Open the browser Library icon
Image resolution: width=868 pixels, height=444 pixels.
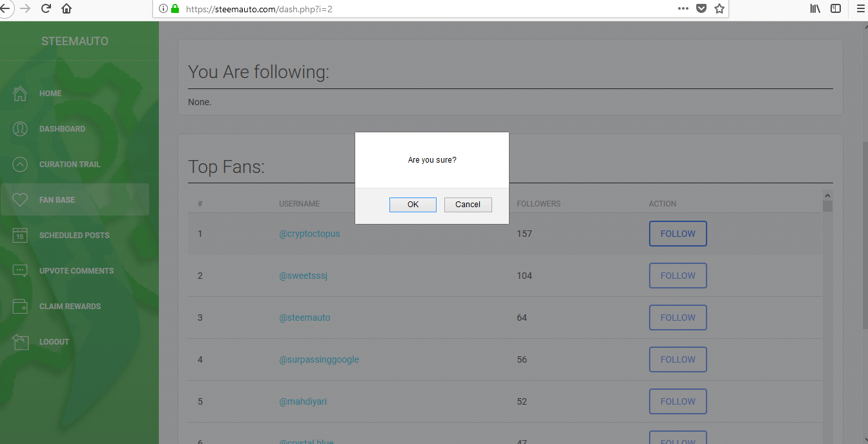click(x=815, y=9)
